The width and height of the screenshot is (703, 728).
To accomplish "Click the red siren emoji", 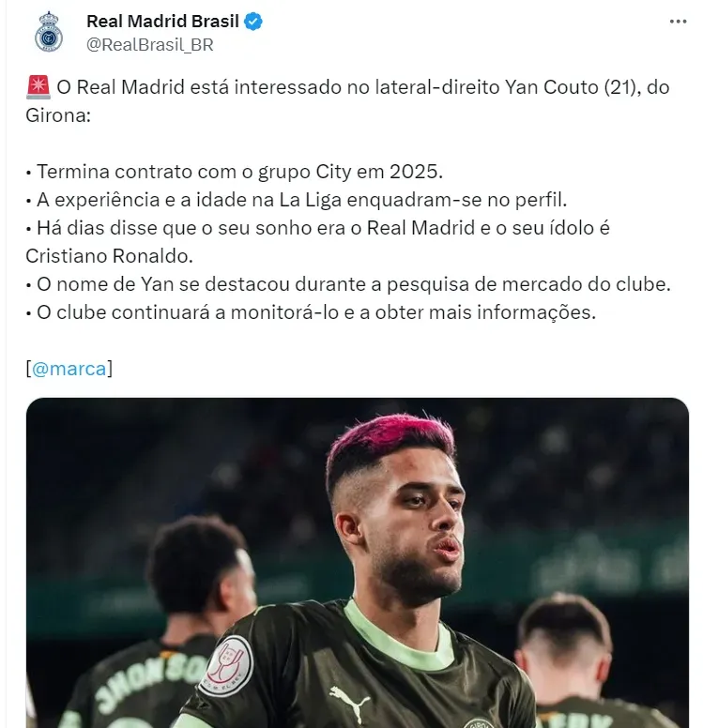I will (x=38, y=87).
